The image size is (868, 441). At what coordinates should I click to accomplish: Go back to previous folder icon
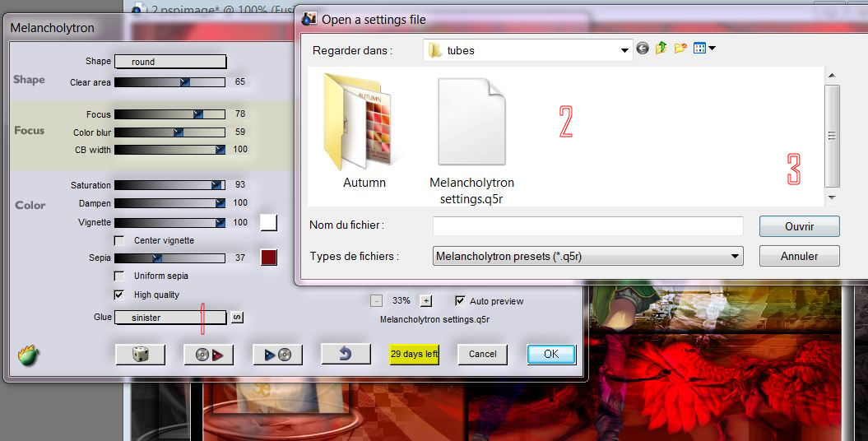(642, 49)
